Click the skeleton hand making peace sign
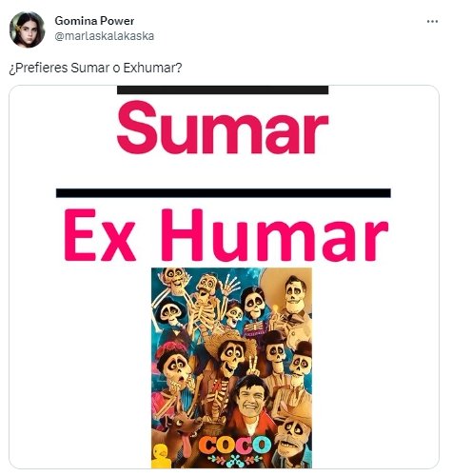Viewport: 452px width, 476px height. (253, 365)
